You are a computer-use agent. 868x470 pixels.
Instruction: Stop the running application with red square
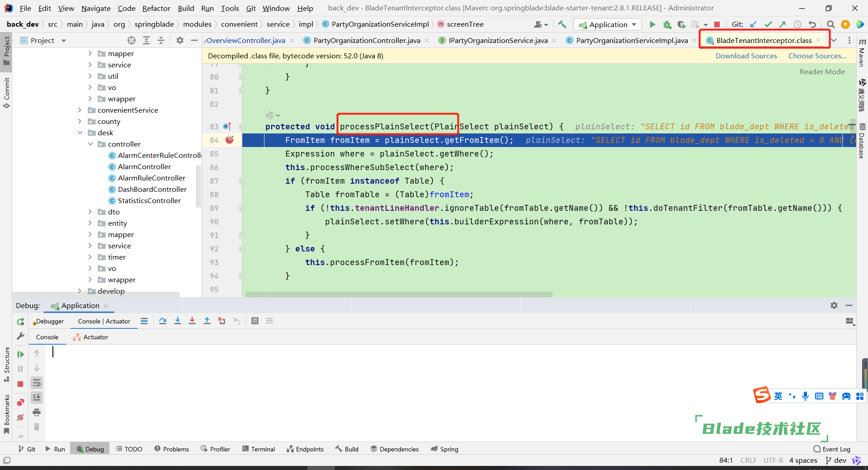pyautogui.click(x=717, y=24)
